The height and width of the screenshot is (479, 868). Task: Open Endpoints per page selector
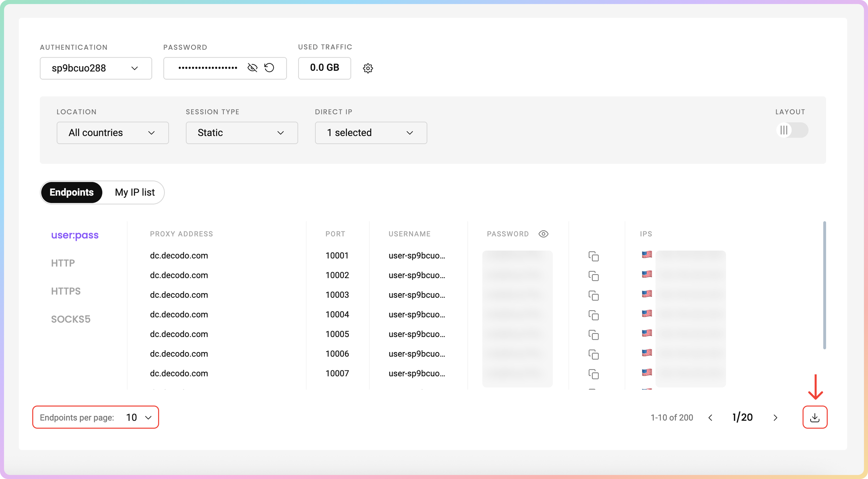pyautogui.click(x=138, y=417)
